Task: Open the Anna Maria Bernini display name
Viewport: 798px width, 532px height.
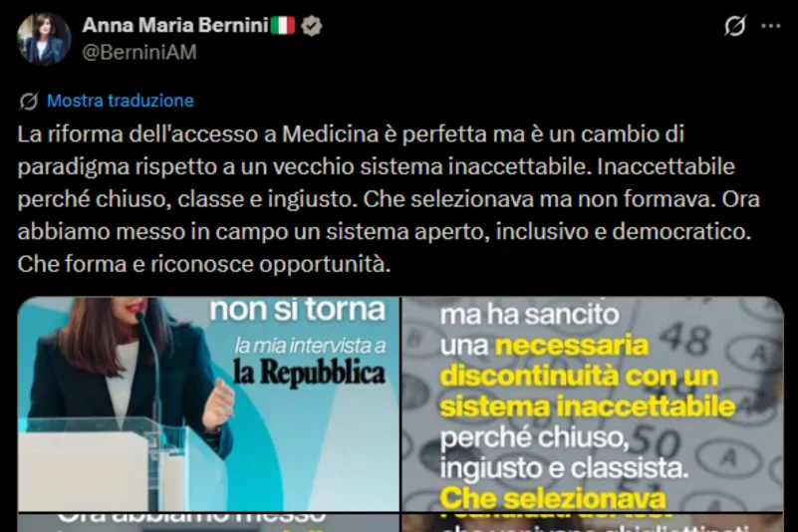Action: (x=175, y=26)
